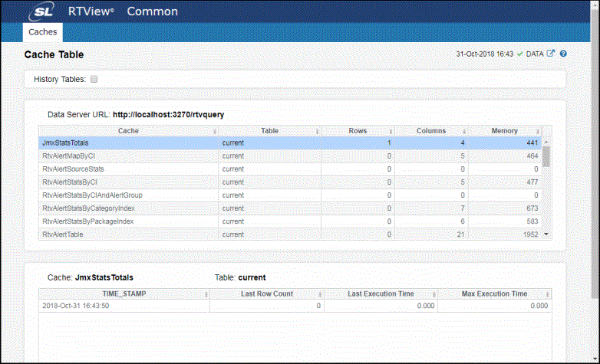600x364 pixels.
Task: Click the green DATA status checkmark
Action: click(x=519, y=54)
